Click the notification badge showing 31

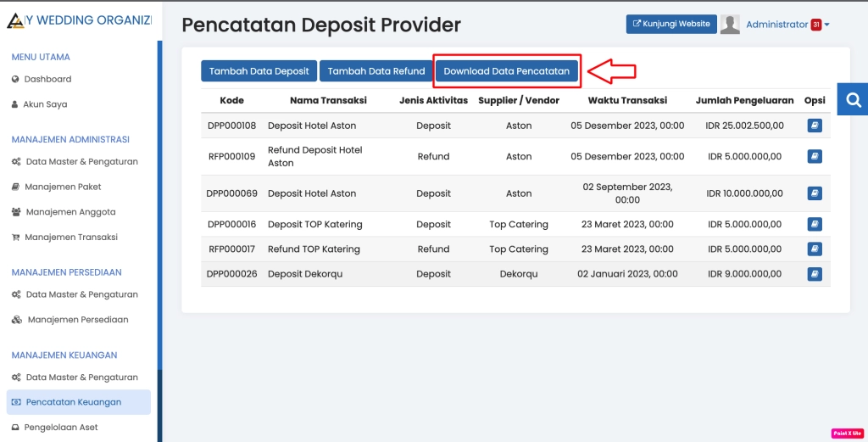point(815,25)
